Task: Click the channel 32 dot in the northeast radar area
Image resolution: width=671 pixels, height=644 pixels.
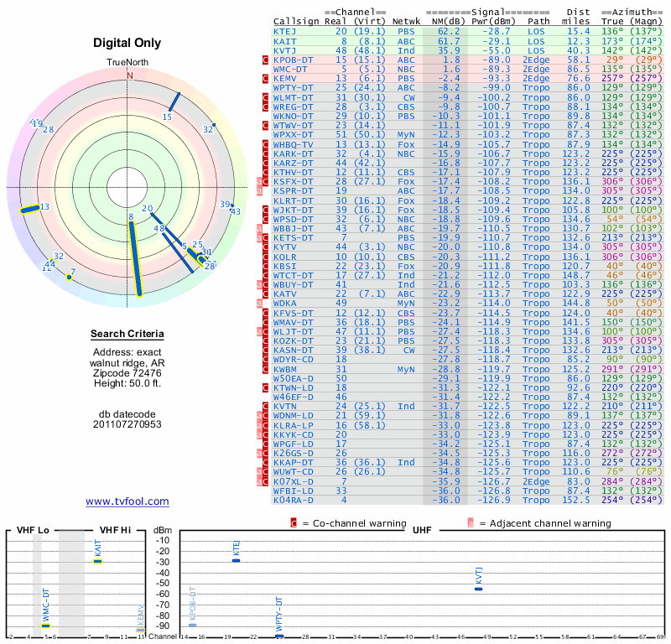Action: tap(215, 125)
